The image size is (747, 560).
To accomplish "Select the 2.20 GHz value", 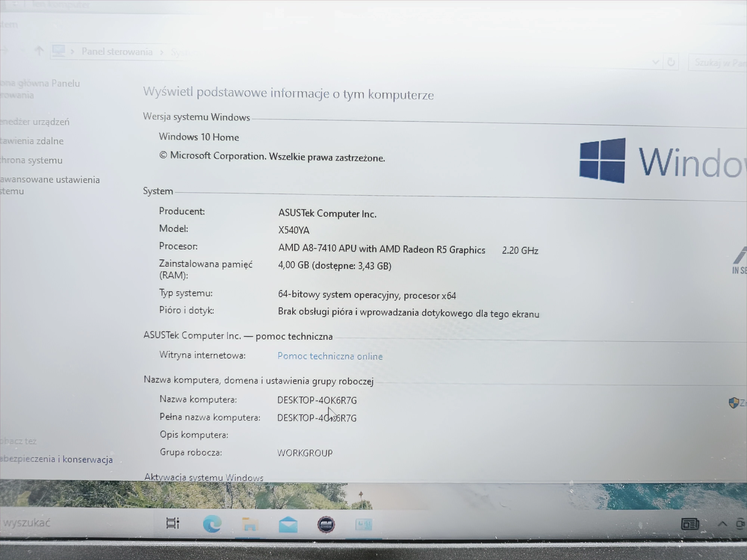I will 520,251.
